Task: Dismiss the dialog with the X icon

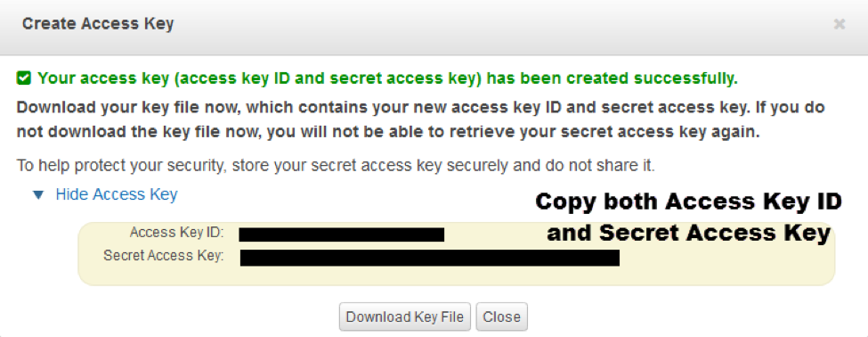Action: (840, 24)
